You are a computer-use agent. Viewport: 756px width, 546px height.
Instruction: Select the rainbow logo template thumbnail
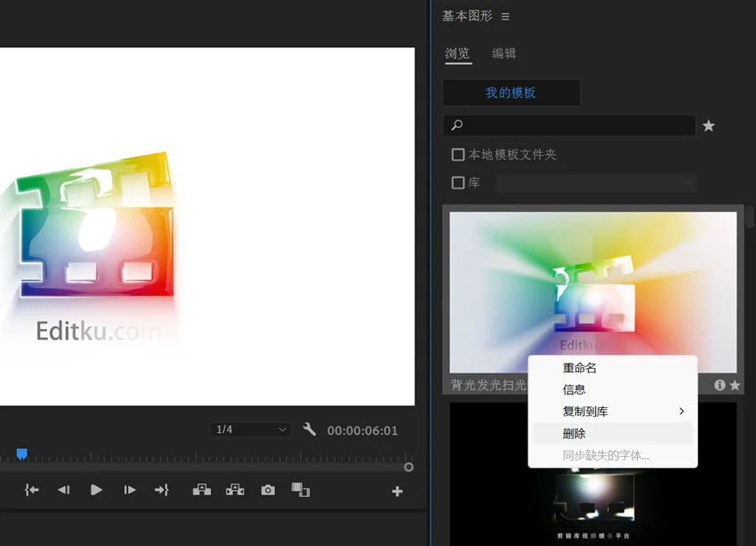pyautogui.click(x=592, y=292)
